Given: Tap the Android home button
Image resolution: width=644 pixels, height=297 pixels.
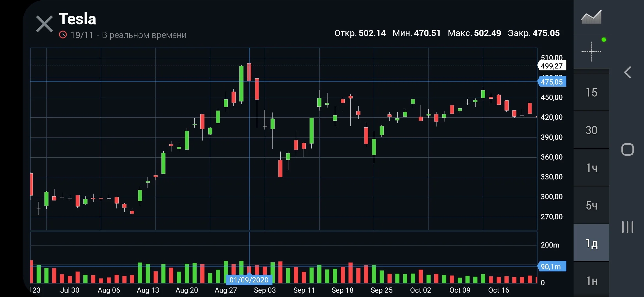Looking at the screenshot, I should [x=627, y=150].
